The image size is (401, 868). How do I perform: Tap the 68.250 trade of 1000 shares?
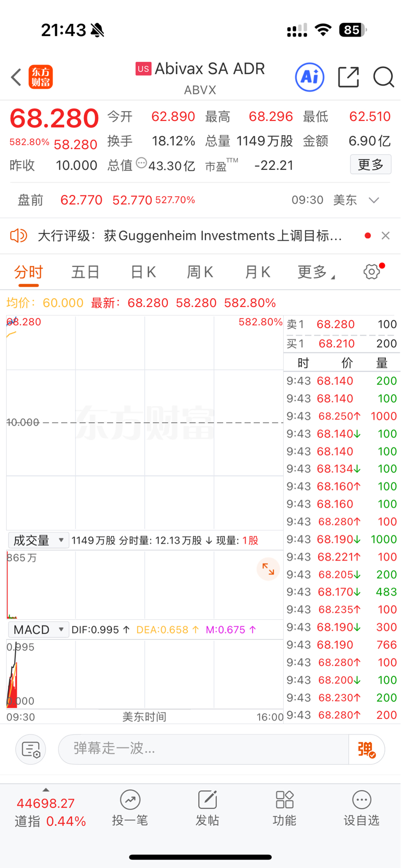point(342,416)
